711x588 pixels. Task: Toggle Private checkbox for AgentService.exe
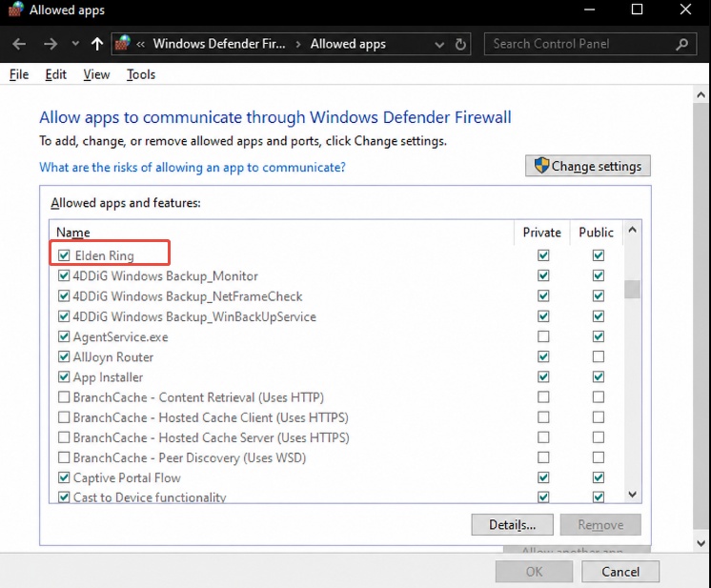coord(543,336)
